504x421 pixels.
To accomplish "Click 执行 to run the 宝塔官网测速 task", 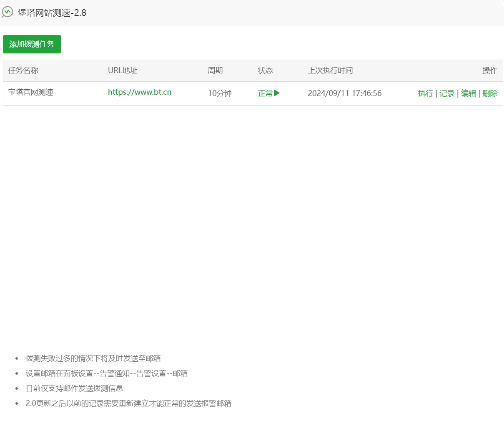I will 425,93.
